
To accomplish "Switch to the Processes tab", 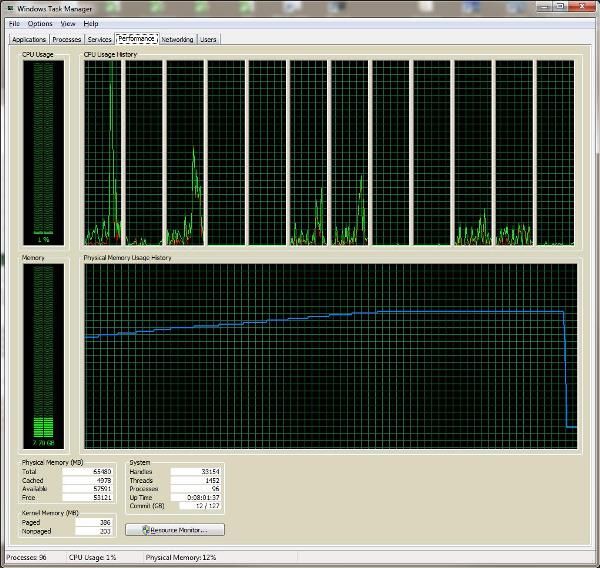I will pyautogui.click(x=67, y=39).
